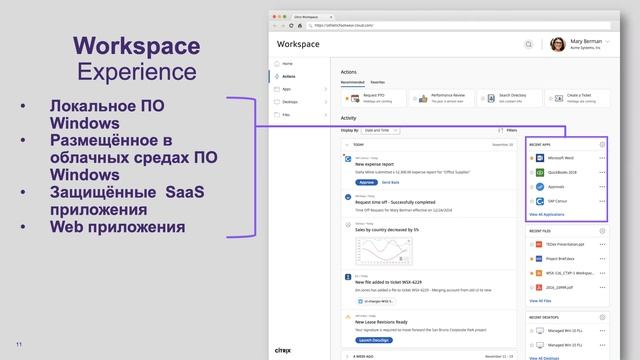The image size is (640, 360).
Task: Open more options for Microsoft Word
Action: [x=602, y=158]
